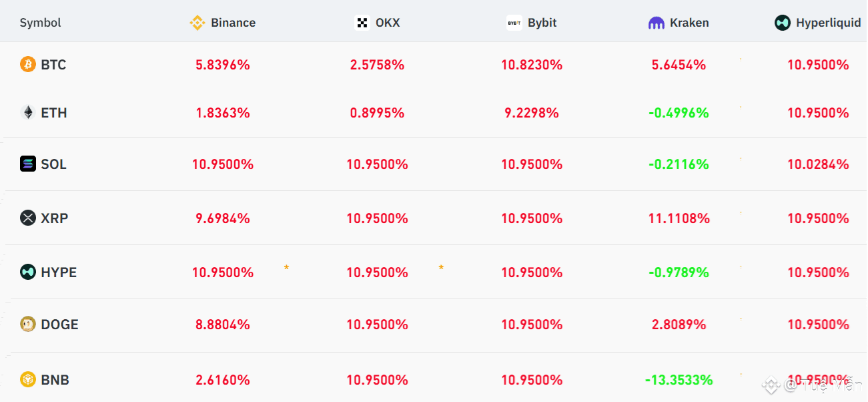
Task: Click SOL Hyperliquid rate 10.0284%
Action: coord(818,164)
